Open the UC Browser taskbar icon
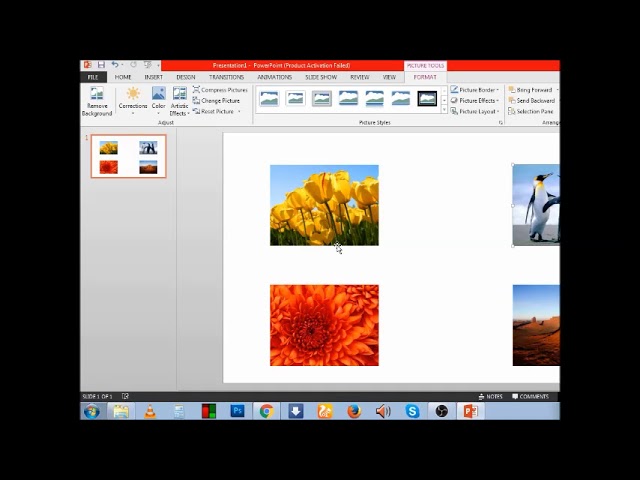 point(325,411)
